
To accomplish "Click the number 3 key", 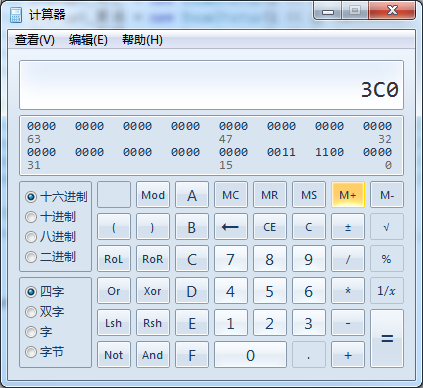I will (309, 323).
